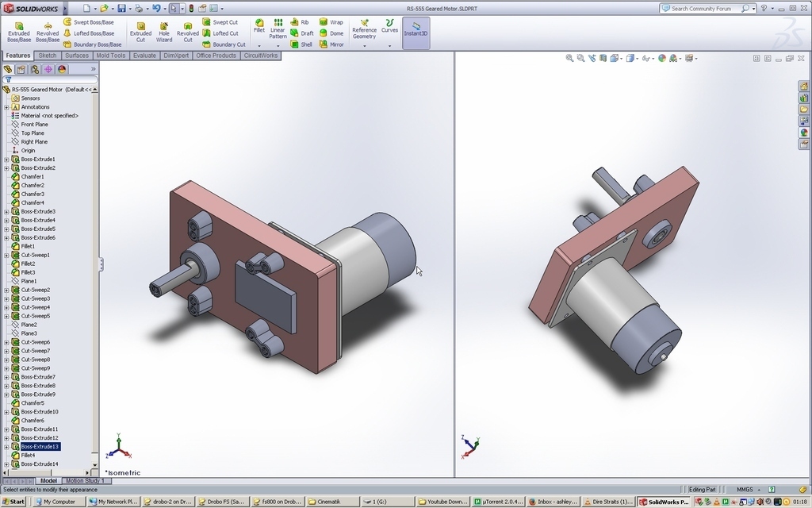Apply the Fillet tool
Viewport: 812px width, 508px height.
click(259, 26)
